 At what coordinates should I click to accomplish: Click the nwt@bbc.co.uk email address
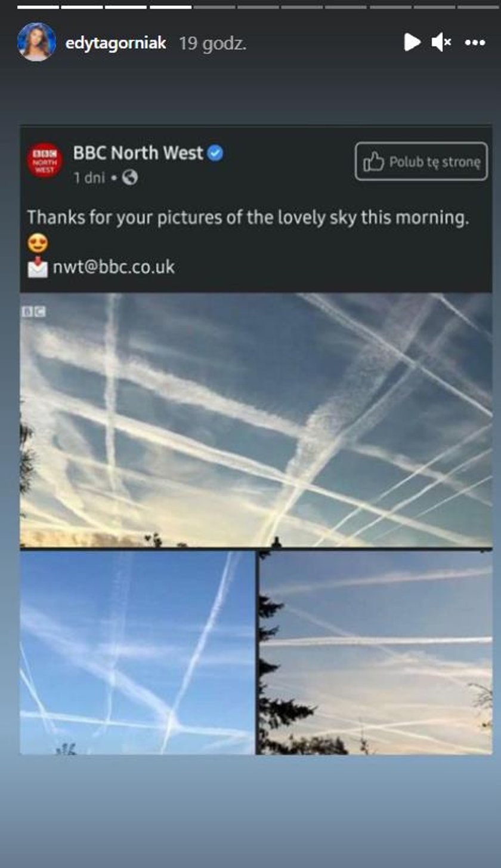coord(114,267)
